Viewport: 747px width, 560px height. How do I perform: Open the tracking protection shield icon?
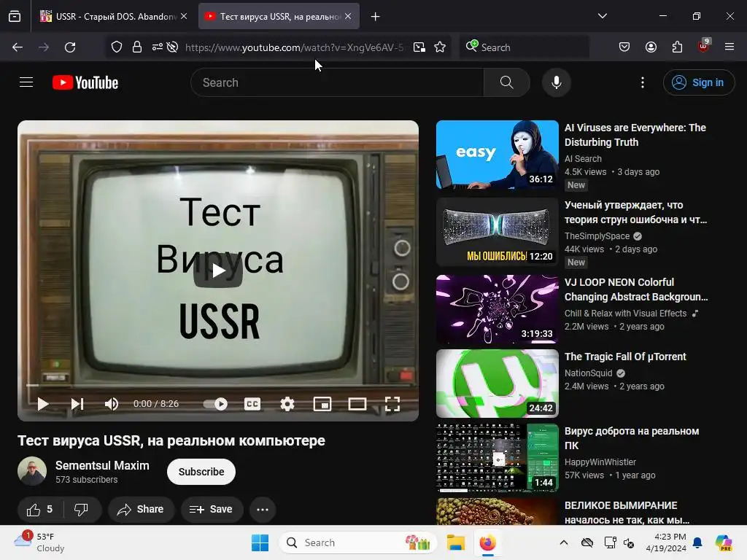point(117,47)
